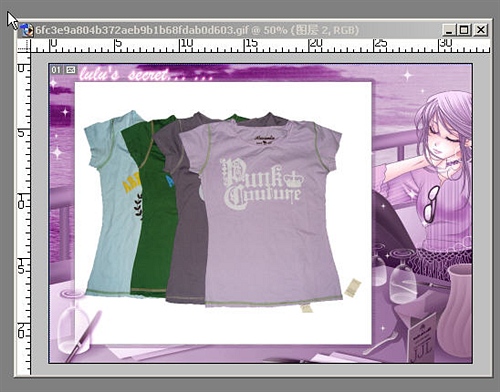Click the vase on the table
Screen dimensions: 500x392
(455, 302)
